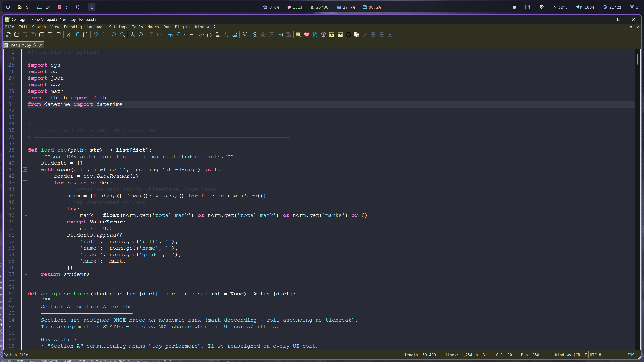Click the red X toolbar icon
Viewport: 644px width, 362px height.
[365, 35]
